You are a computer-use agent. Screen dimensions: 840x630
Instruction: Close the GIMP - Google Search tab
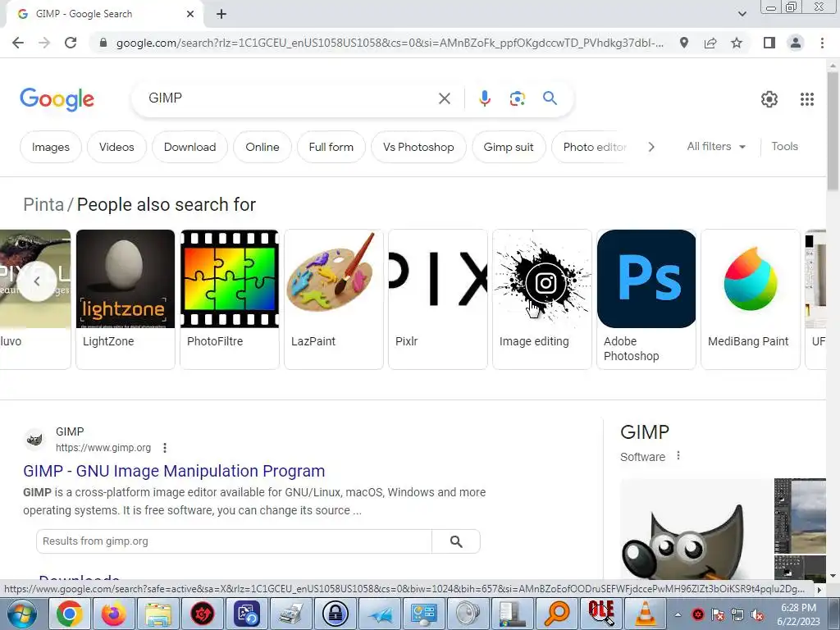tap(190, 14)
